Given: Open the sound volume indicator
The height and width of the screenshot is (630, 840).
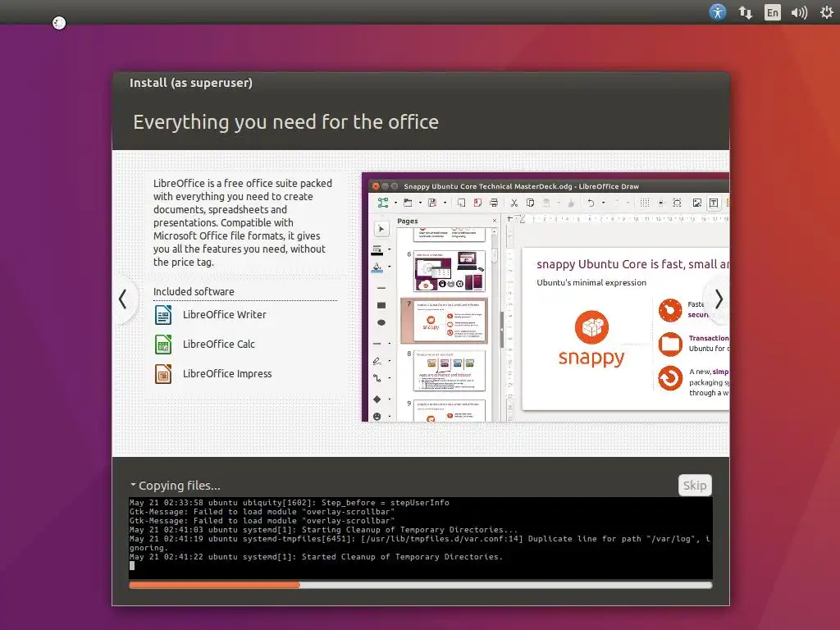Looking at the screenshot, I should pos(799,12).
